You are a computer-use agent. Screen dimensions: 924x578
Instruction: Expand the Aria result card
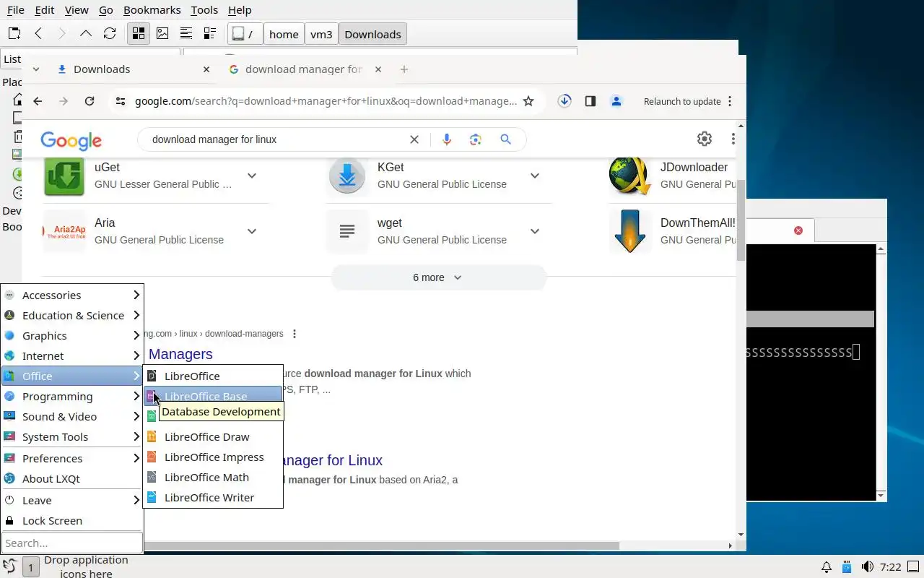click(x=252, y=231)
